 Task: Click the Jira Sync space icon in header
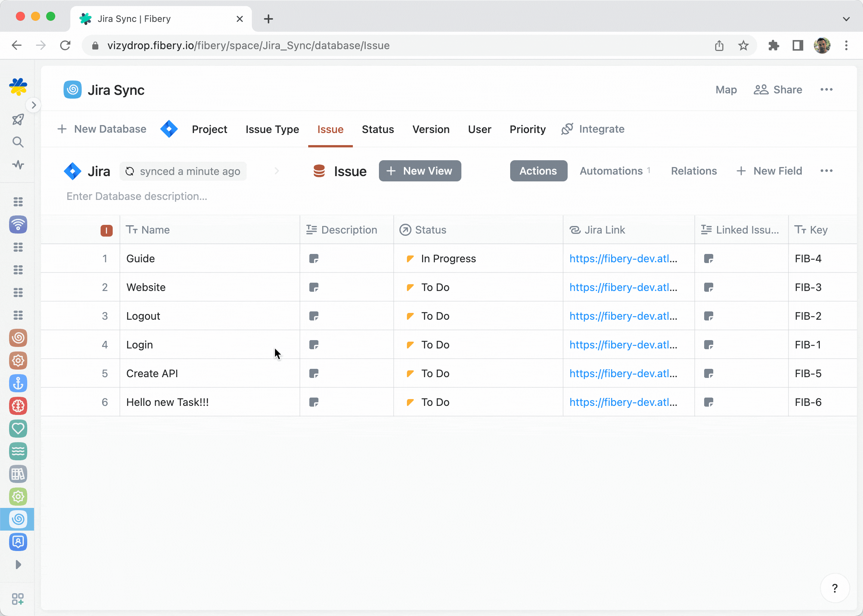(x=73, y=90)
